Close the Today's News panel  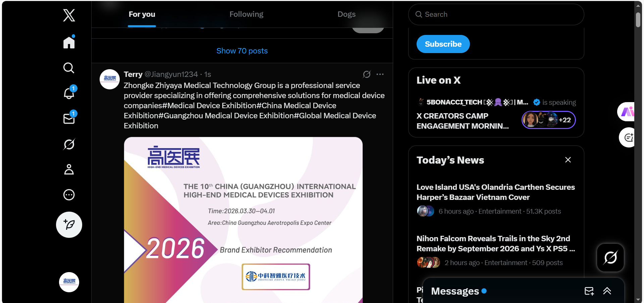tap(568, 160)
